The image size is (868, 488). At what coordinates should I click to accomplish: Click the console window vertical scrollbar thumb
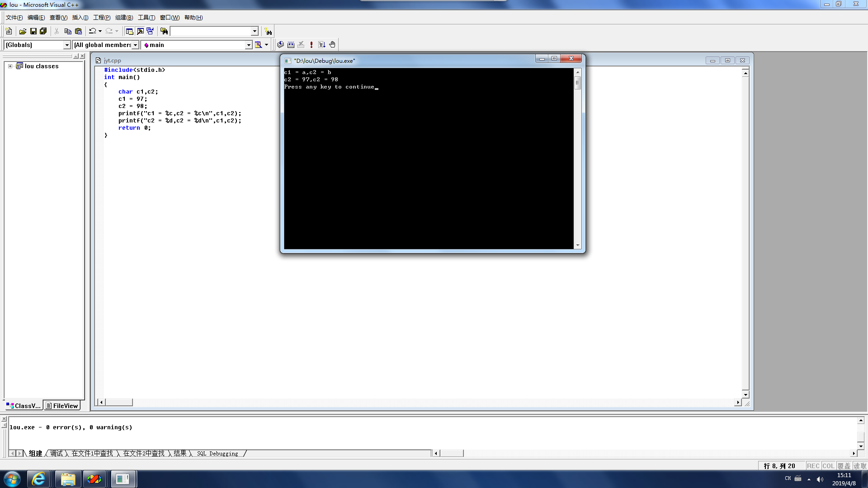(577, 83)
